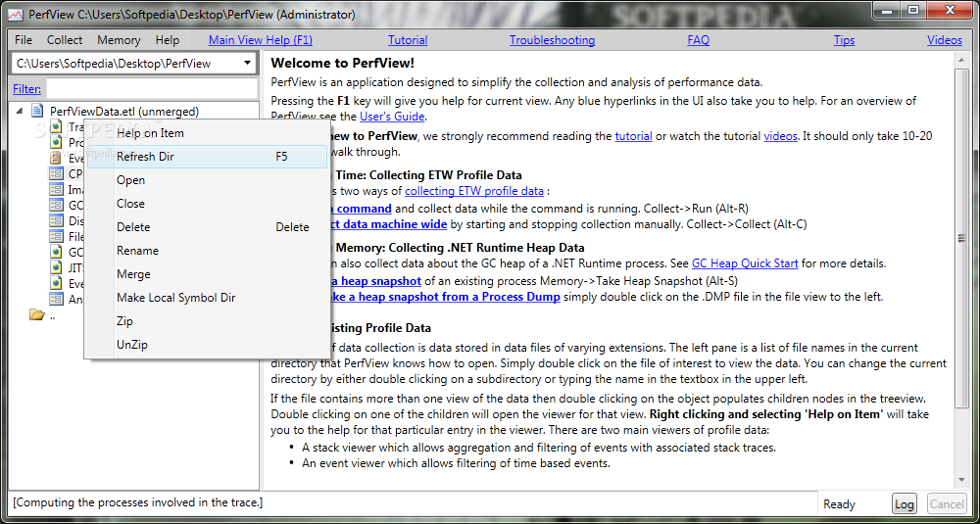Click the stack view icon beside 'Ima'
Image resolution: width=980 pixels, height=524 pixels.
(57, 189)
